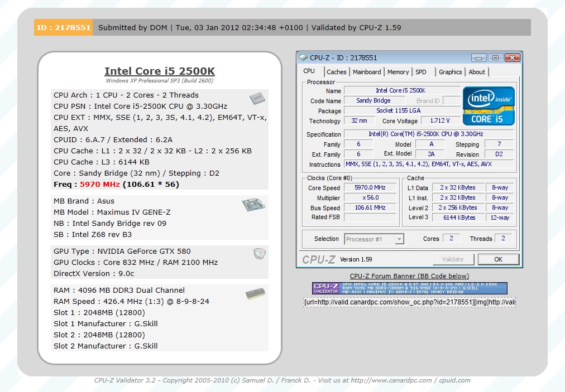The image size is (565, 392).
Task: Click the Intel Core i5 logo
Action: pyautogui.click(x=489, y=105)
